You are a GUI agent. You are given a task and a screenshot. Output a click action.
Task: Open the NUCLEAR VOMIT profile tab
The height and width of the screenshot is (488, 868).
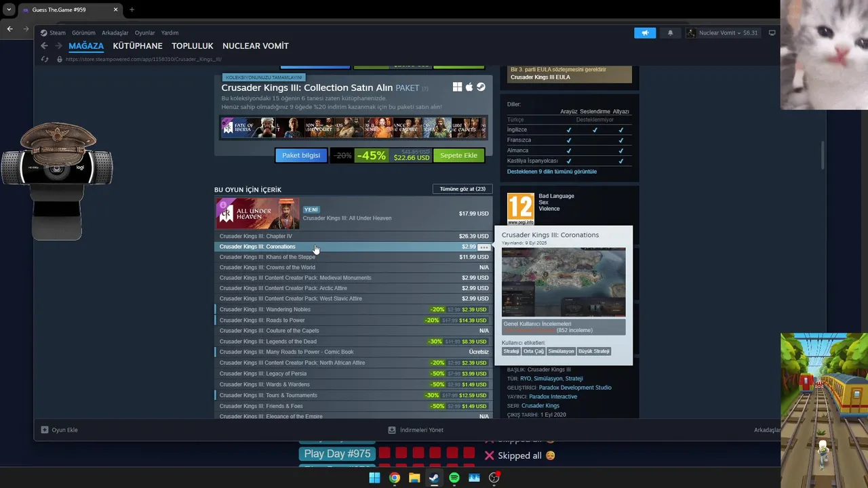coord(256,46)
